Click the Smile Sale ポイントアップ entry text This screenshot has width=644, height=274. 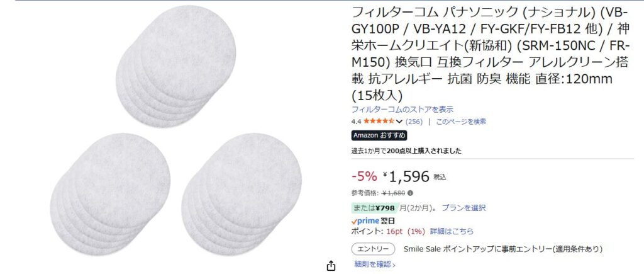(x=503, y=249)
